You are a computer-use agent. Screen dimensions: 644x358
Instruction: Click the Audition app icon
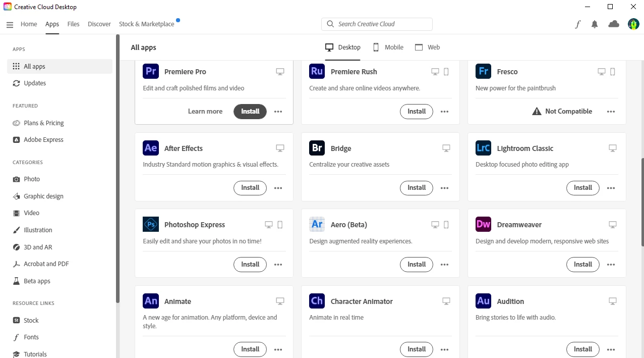[484, 301]
